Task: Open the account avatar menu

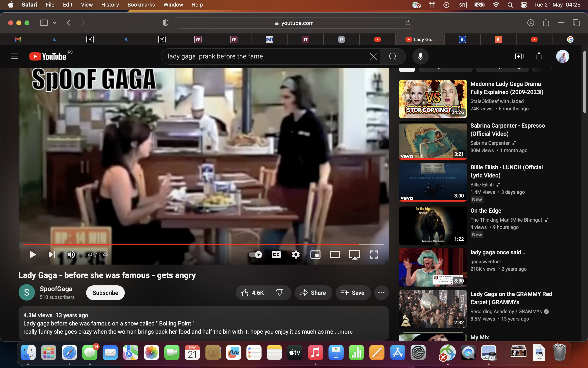Action: (562, 56)
